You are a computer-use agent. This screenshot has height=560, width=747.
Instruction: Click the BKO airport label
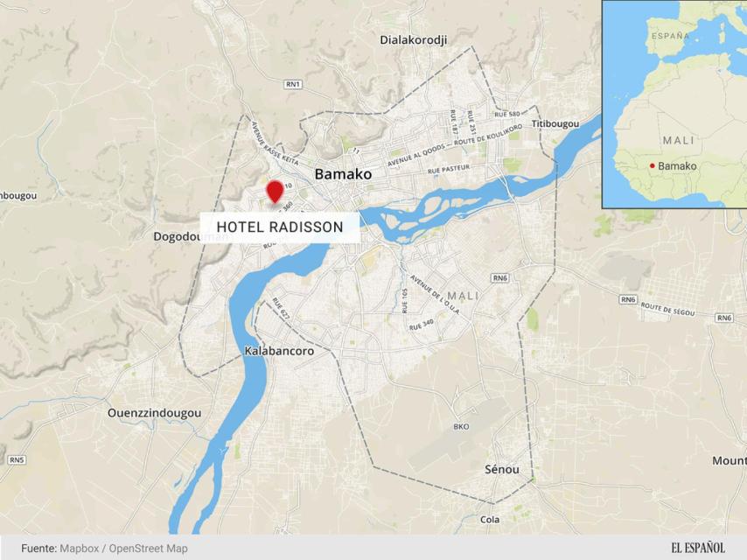pos(461,426)
